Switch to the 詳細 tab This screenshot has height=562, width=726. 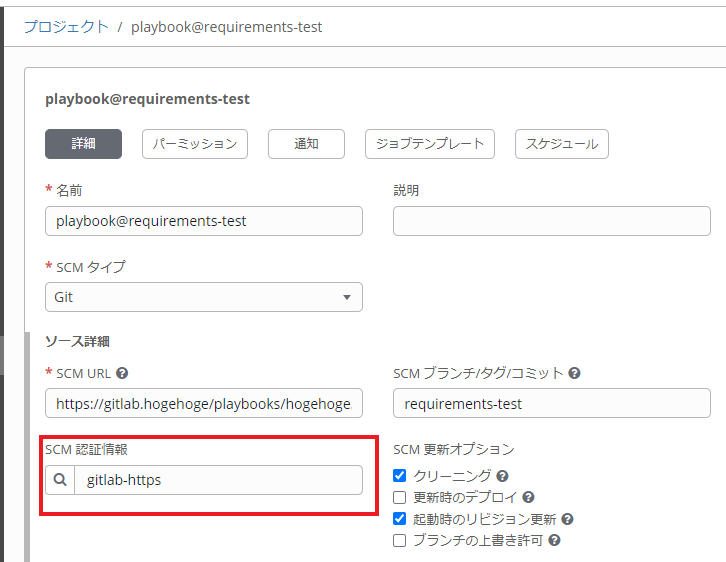(x=83, y=144)
